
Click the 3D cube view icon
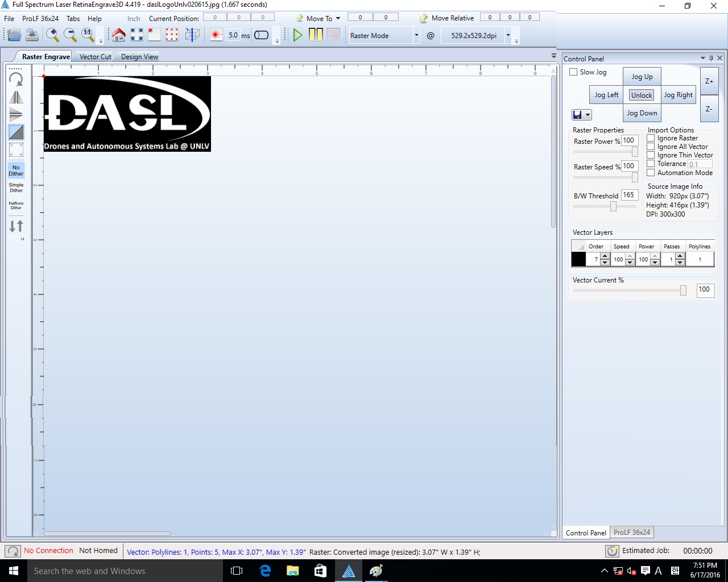click(192, 35)
